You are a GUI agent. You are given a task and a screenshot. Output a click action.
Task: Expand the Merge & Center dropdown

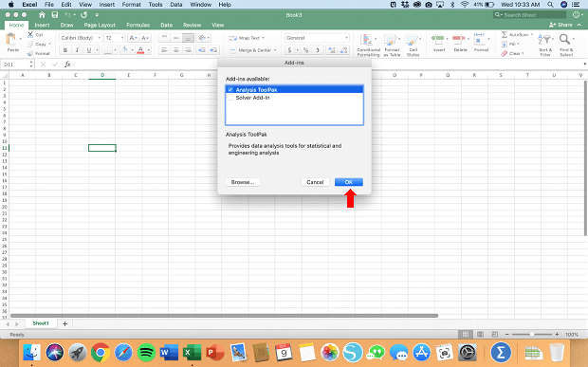(x=275, y=50)
